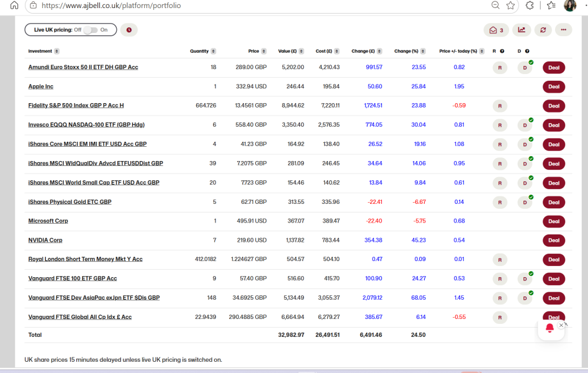Click the browser home icon

14,5
